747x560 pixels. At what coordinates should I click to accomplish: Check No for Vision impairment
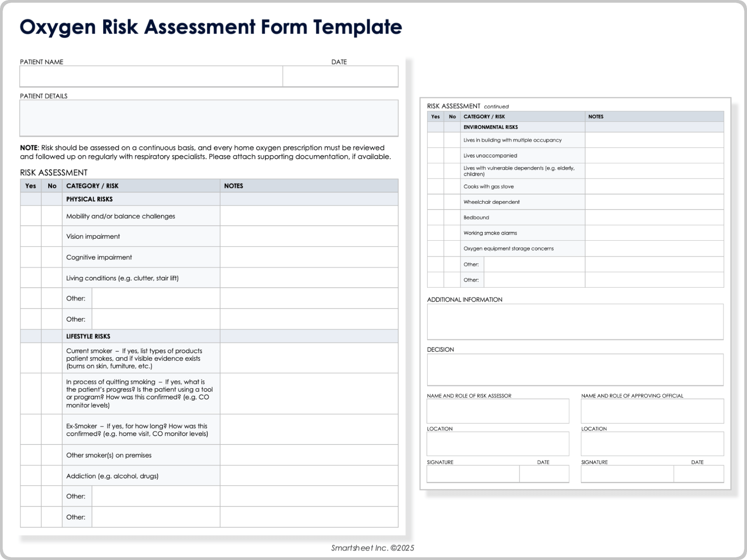[52, 236]
